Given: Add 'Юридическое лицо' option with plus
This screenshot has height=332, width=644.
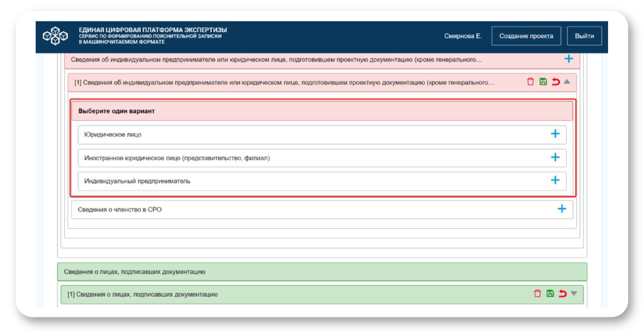Looking at the screenshot, I should click(x=555, y=134).
